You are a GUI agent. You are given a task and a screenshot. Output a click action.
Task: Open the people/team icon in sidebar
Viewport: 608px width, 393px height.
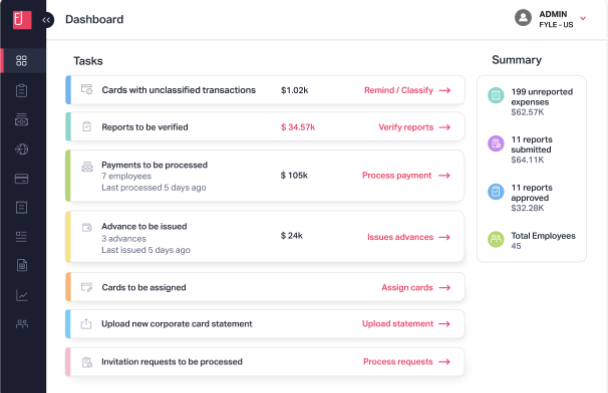(22, 324)
